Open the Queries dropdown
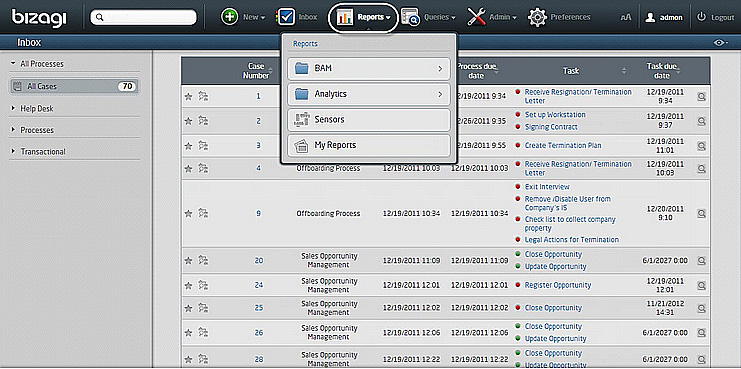The width and height of the screenshot is (741, 369). (x=439, y=17)
